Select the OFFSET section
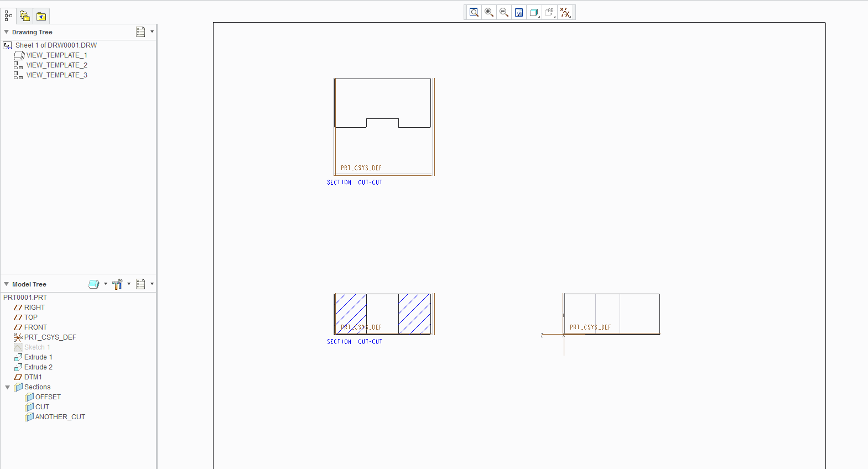868x469 pixels. [48, 397]
